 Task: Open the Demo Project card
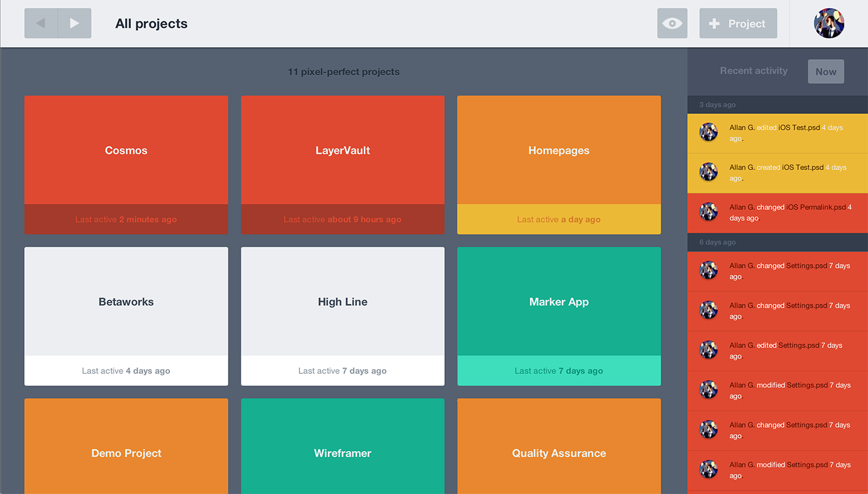coord(126,446)
